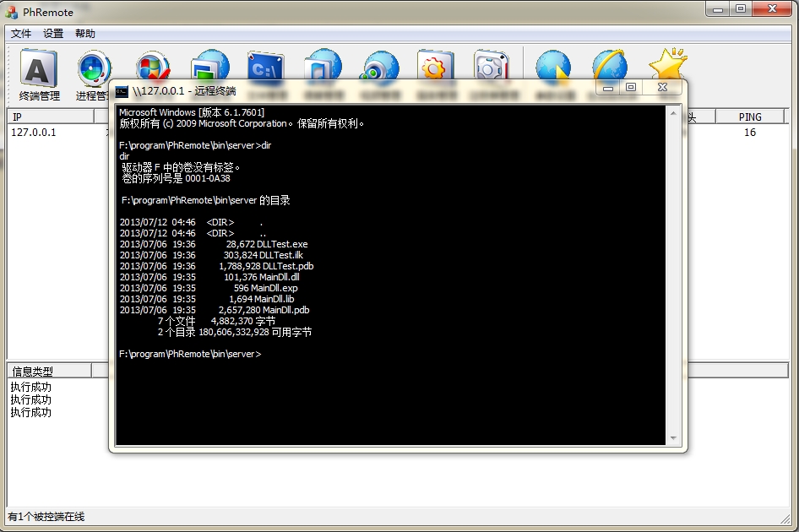The width and height of the screenshot is (799, 532).
Task: Click the Windows logo toolbar icon
Action: pos(152,65)
